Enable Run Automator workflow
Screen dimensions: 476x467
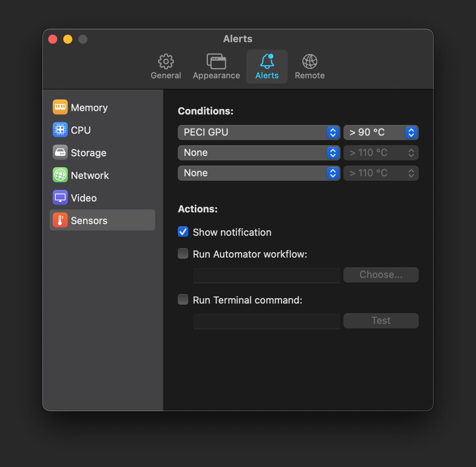(183, 253)
